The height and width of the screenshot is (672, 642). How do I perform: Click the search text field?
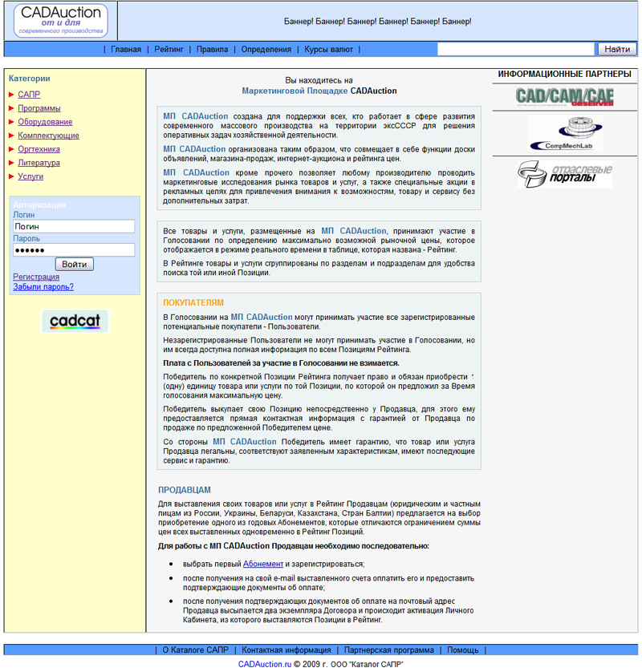pos(516,50)
